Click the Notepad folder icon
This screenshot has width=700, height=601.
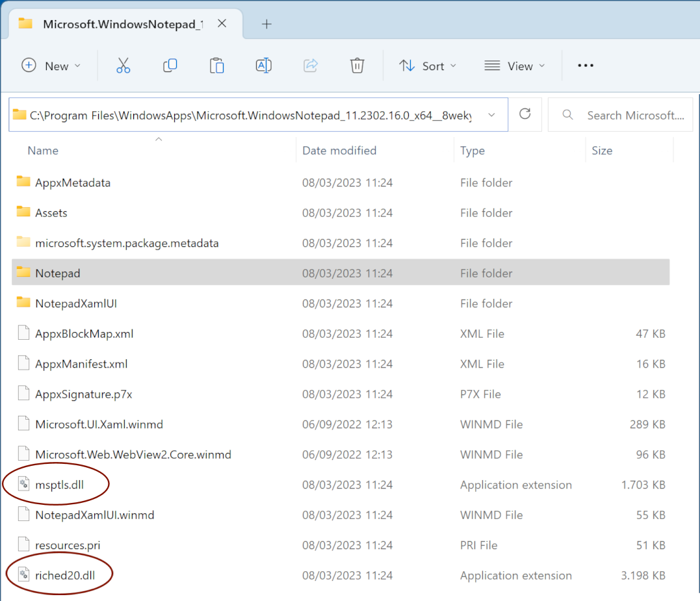[x=23, y=272]
